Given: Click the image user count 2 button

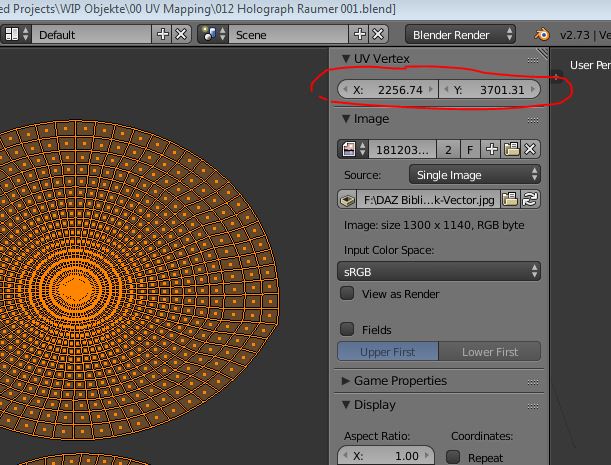Looking at the screenshot, I should point(448,149).
